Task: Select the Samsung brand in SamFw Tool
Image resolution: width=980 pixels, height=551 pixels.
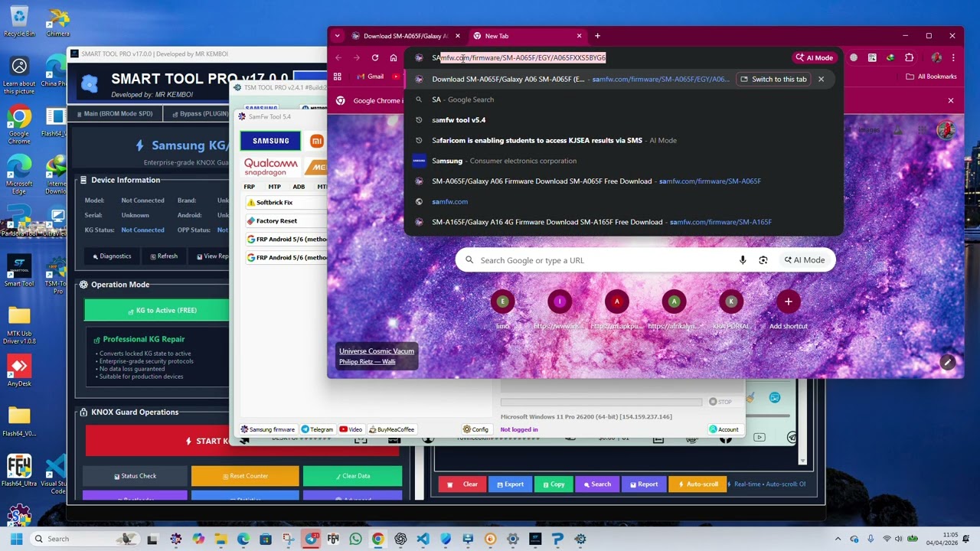Action: [271, 141]
